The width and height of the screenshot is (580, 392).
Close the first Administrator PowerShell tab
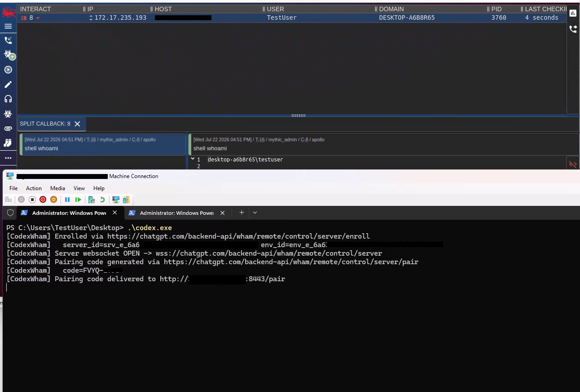(x=115, y=213)
